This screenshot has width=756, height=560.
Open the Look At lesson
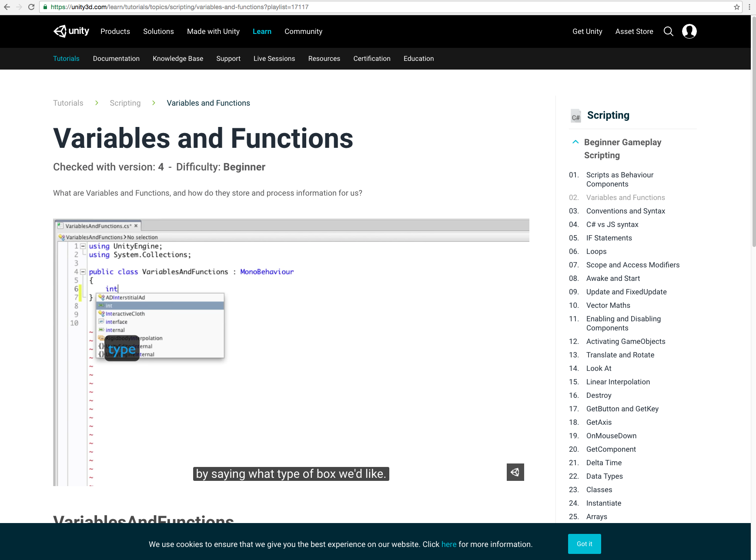click(599, 368)
